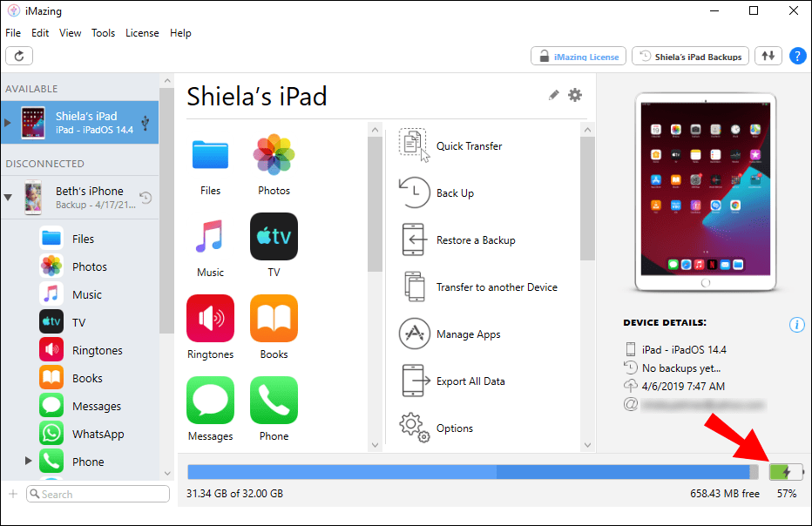Viewport: 812px width, 526px height.
Task: Click the '658.43 MB free' storage text
Action: [x=725, y=494]
